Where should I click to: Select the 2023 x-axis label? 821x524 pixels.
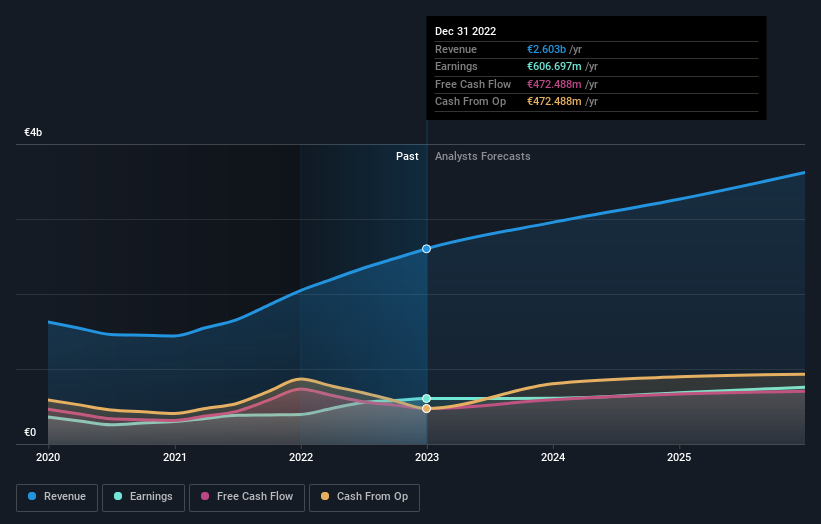427,457
